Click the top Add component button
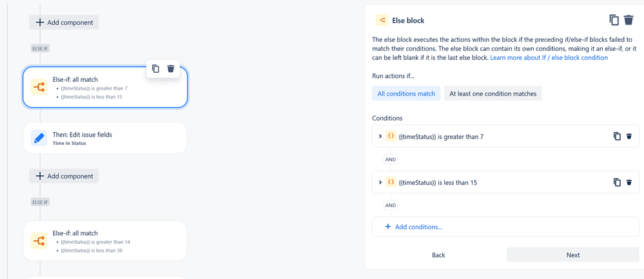The image size is (644, 279). pos(64,22)
